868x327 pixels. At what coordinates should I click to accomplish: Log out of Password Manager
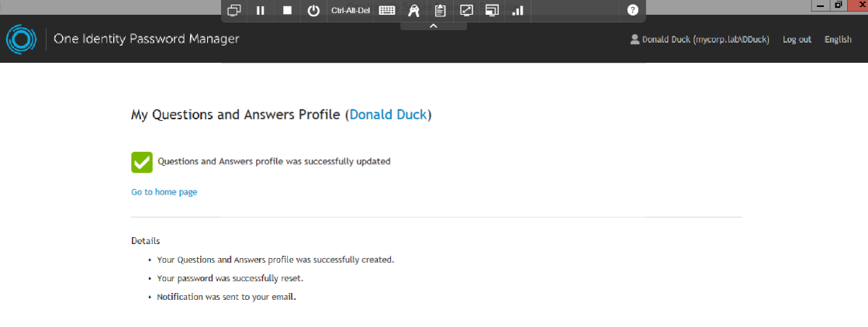point(797,40)
